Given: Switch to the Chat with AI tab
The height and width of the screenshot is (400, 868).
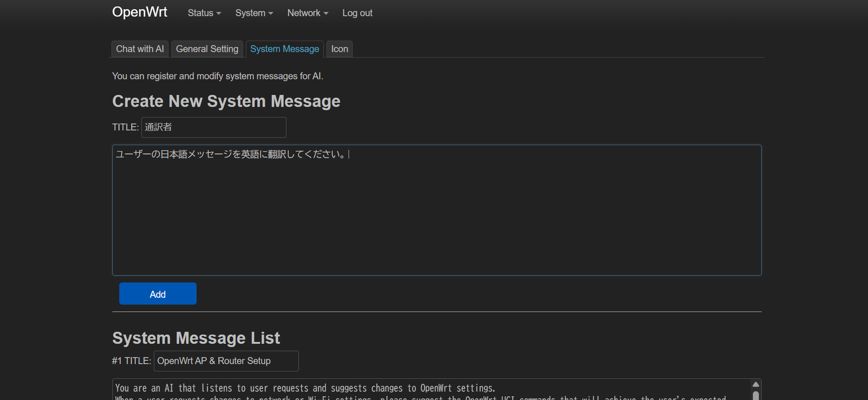Looking at the screenshot, I should point(140,49).
